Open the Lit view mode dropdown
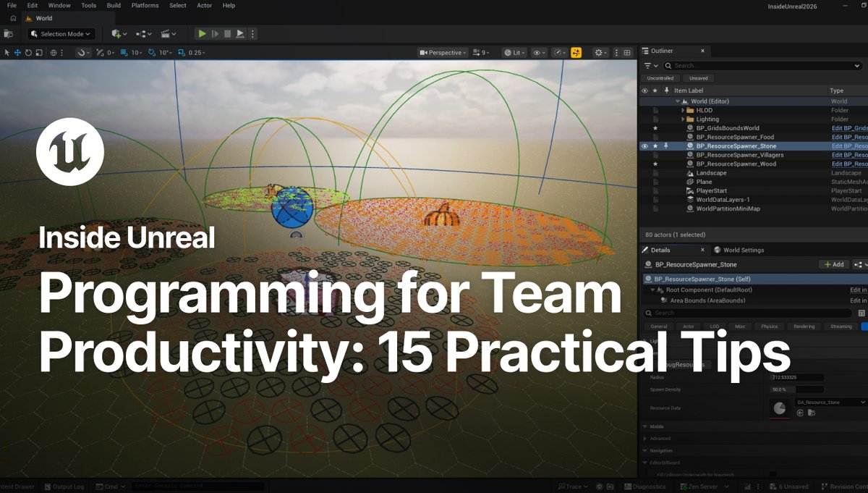This screenshot has height=493, width=868. (515, 53)
